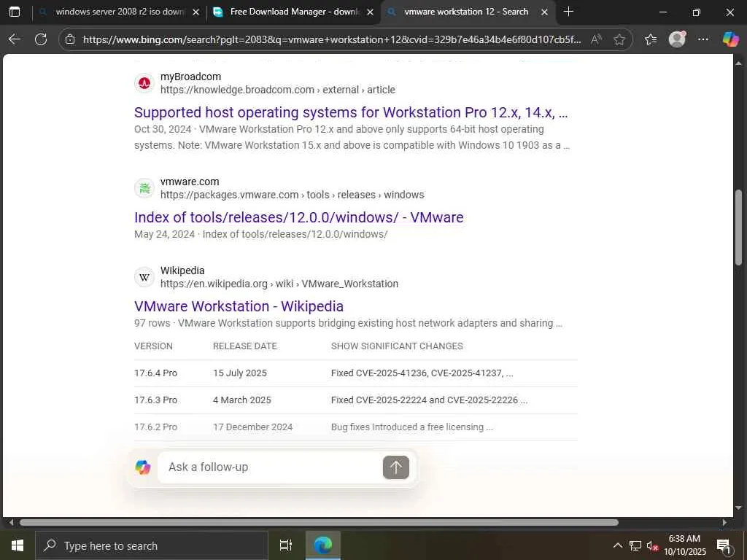The width and height of the screenshot is (747, 560).
Task: Open the tab actions menu icon
Action: coord(15,12)
